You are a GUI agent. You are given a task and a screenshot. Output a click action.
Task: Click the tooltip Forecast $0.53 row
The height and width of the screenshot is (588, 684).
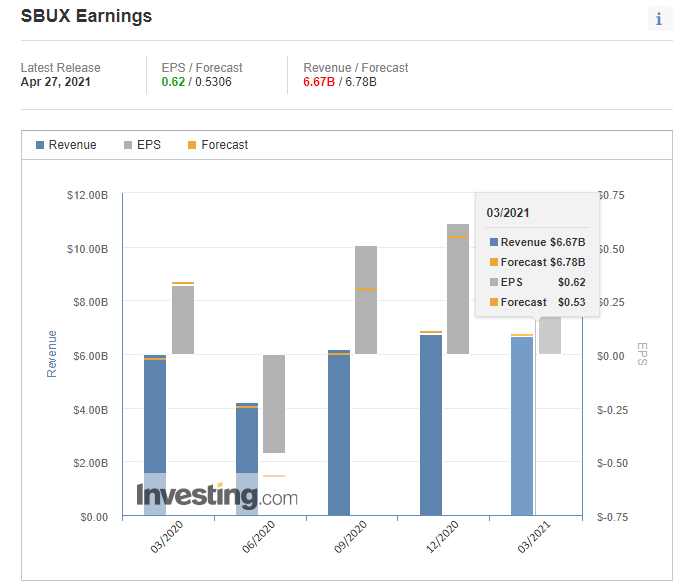coord(537,302)
